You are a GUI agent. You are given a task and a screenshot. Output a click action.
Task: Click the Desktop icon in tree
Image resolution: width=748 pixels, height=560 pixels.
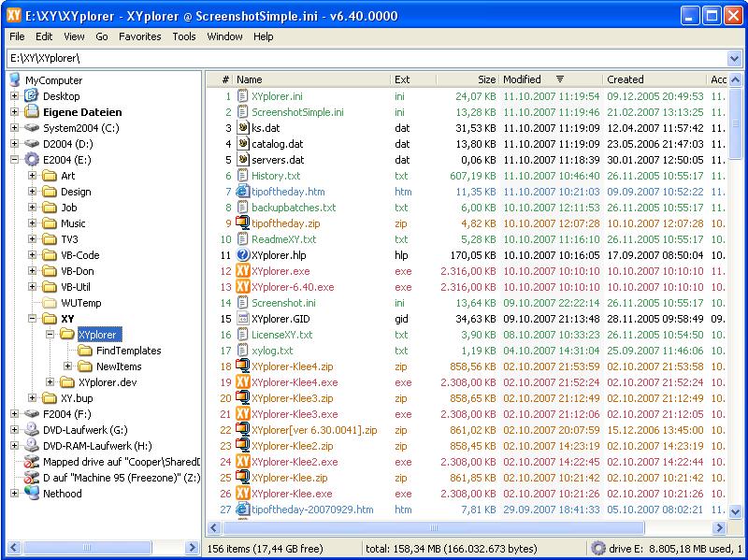[x=32, y=96]
